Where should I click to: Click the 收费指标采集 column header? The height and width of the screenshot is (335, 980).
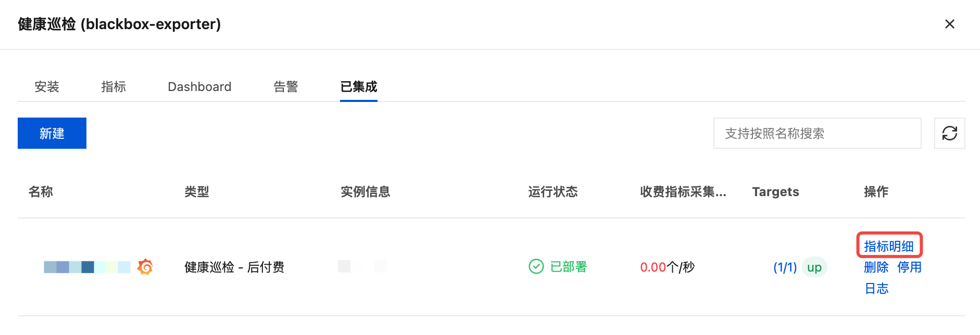(683, 191)
